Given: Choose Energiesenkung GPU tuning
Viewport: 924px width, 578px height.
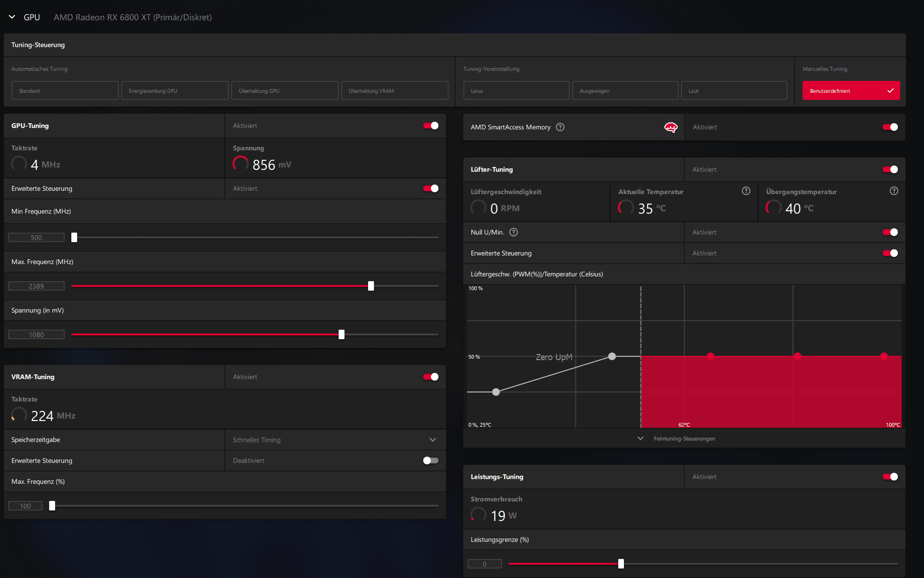Looking at the screenshot, I should pyautogui.click(x=175, y=90).
